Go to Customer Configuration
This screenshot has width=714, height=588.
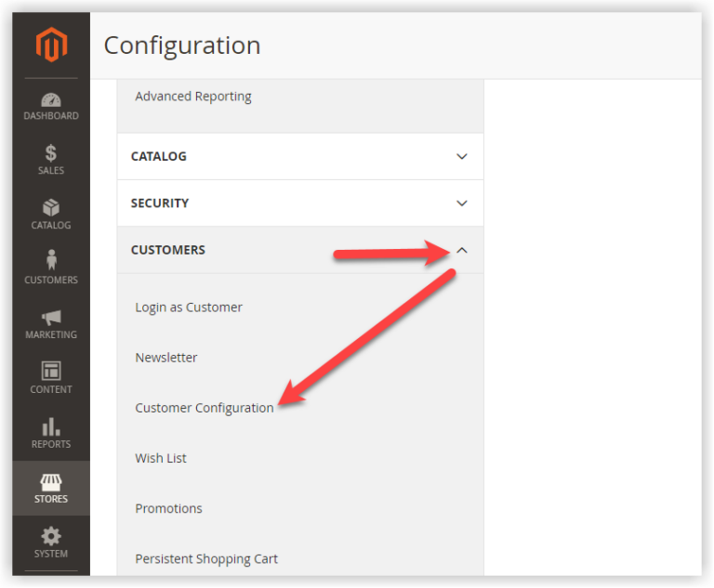click(205, 408)
